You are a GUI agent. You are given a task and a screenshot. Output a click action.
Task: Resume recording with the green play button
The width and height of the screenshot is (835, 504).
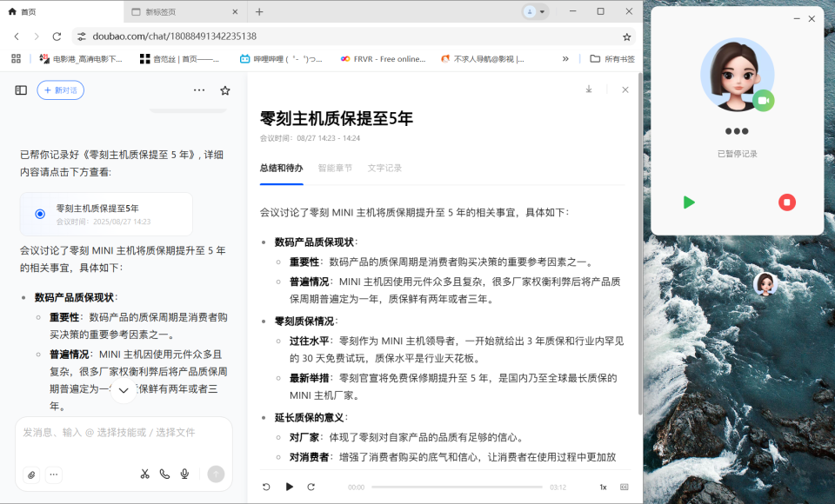tap(689, 202)
